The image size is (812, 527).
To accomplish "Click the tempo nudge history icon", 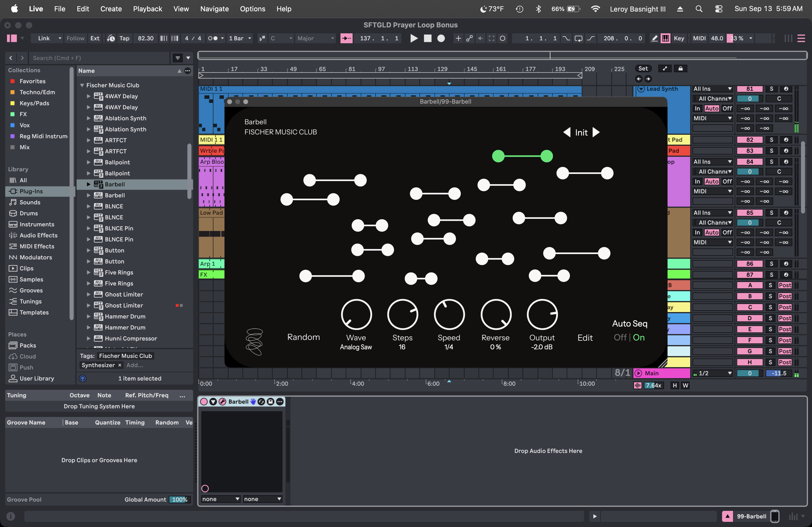I will pyautogui.click(x=111, y=39).
